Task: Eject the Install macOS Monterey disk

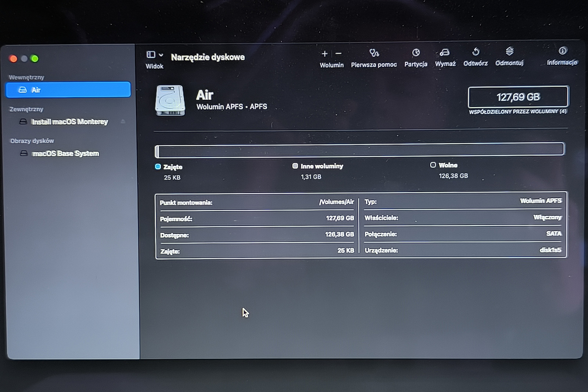Action: coord(123,122)
